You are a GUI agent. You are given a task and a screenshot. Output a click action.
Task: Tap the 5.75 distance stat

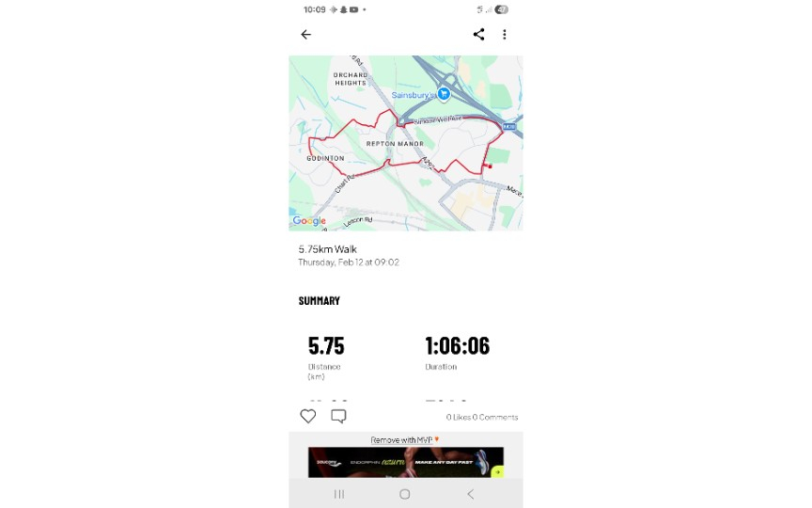pyautogui.click(x=326, y=346)
